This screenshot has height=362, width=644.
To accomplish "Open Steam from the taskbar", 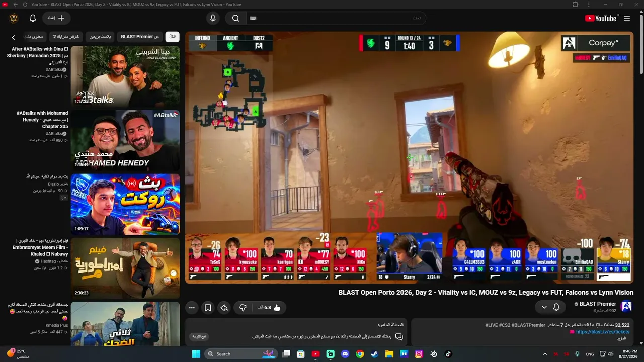I will 374,354.
